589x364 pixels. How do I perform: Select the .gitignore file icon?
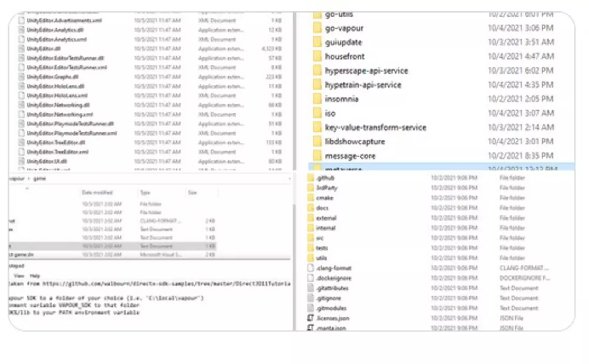[x=311, y=298]
